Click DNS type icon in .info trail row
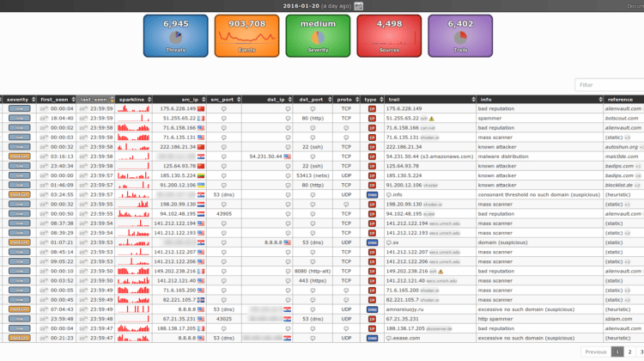The width and height of the screenshot is (644, 361). pos(372,195)
